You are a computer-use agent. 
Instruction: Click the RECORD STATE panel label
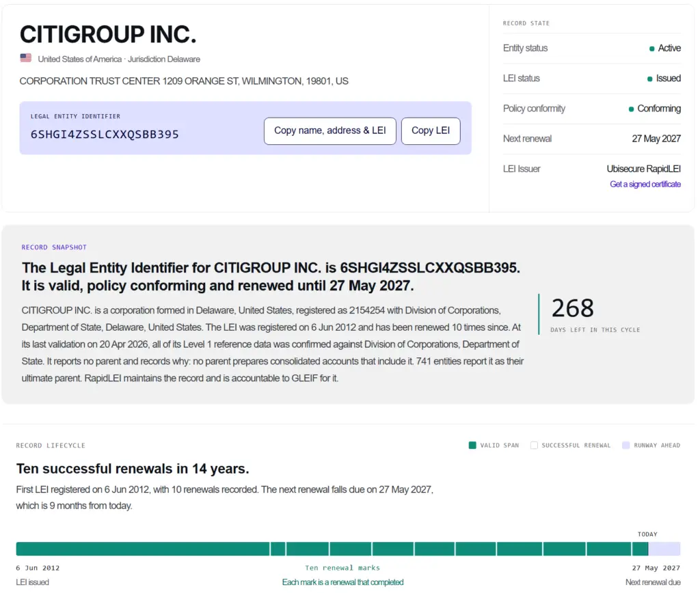click(x=526, y=23)
